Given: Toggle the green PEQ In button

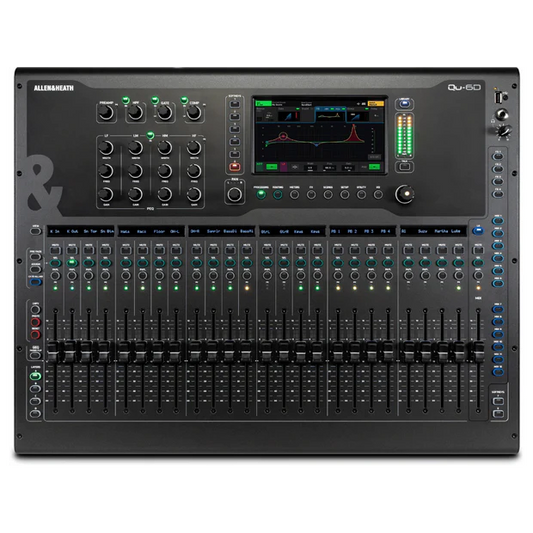Looking at the screenshot, I should pyautogui.click(x=150, y=136).
